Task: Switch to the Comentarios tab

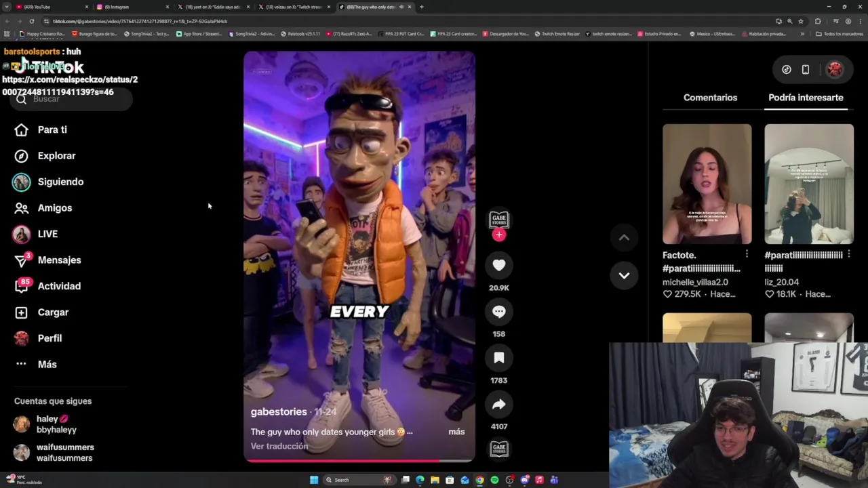Action: coord(710,98)
